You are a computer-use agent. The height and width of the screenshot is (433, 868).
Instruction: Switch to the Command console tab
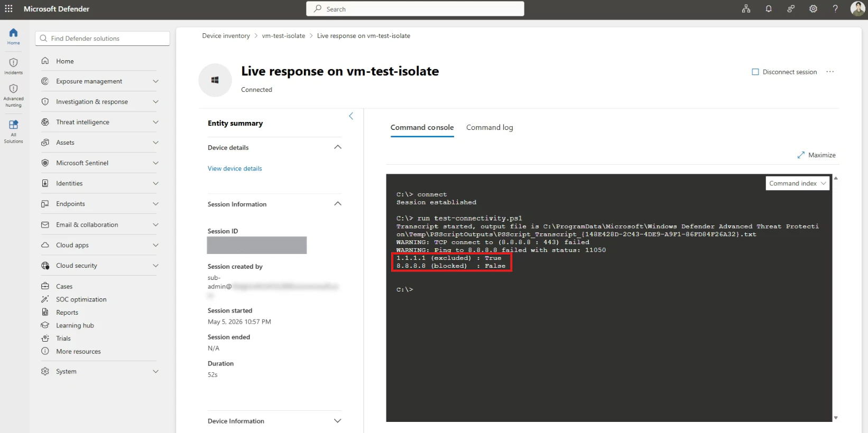pyautogui.click(x=422, y=128)
